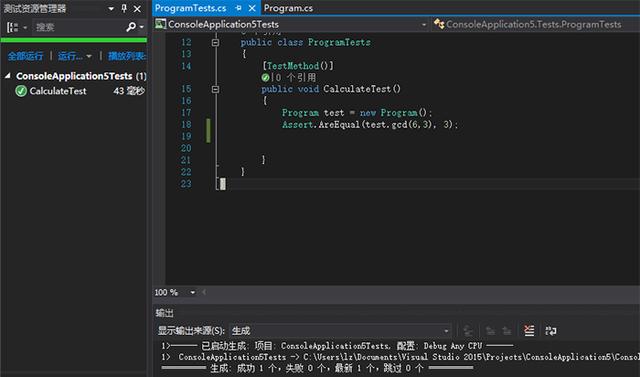Click the build started output line
Screen dimensions: 640x377
(337, 346)
